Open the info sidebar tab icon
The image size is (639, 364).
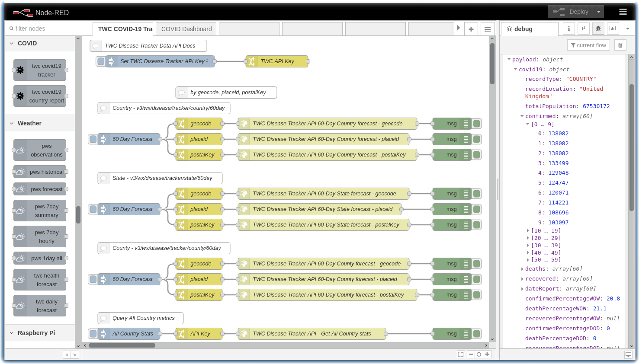coord(569,29)
